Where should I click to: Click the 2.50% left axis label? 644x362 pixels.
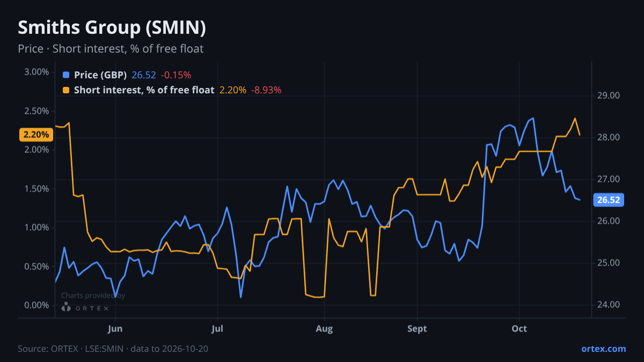click(x=37, y=111)
